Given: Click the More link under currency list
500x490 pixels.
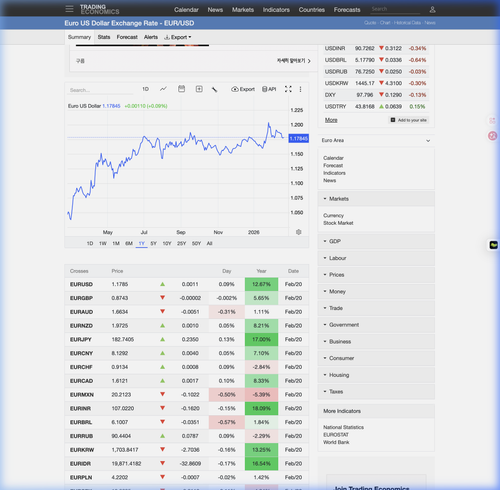Looking at the screenshot, I should [x=331, y=120].
